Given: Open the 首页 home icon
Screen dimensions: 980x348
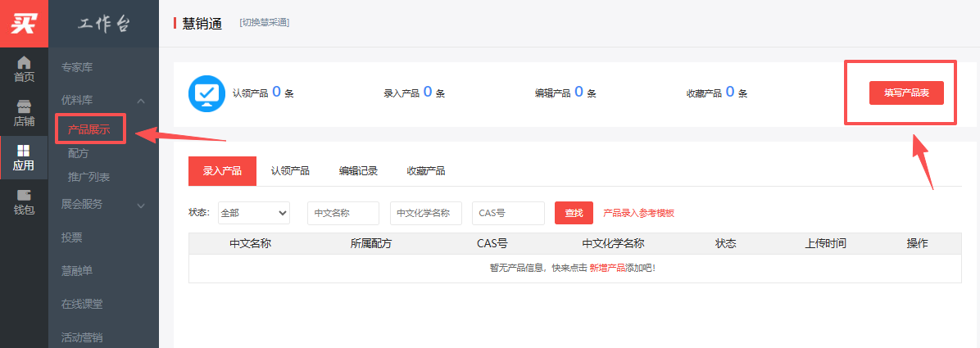Looking at the screenshot, I should 24,63.
